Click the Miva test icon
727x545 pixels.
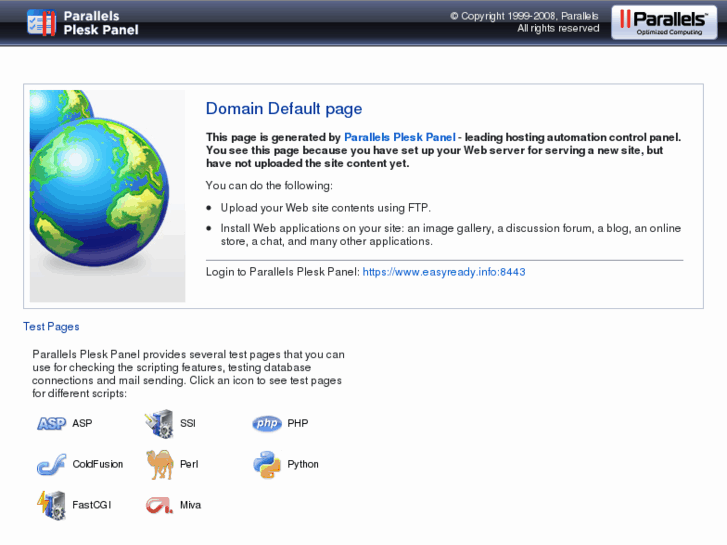[159, 505]
